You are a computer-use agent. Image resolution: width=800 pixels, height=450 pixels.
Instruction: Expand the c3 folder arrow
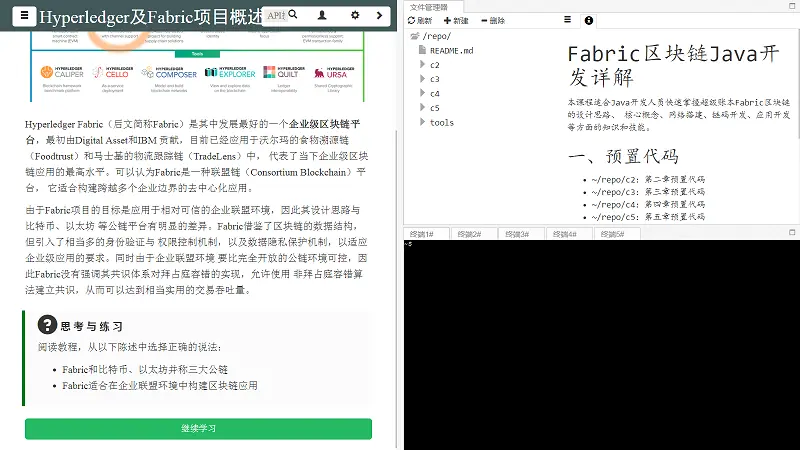422,79
